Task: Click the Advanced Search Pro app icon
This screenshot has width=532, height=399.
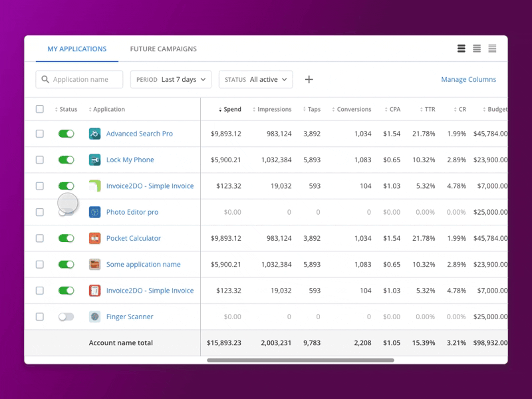Action: point(95,134)
